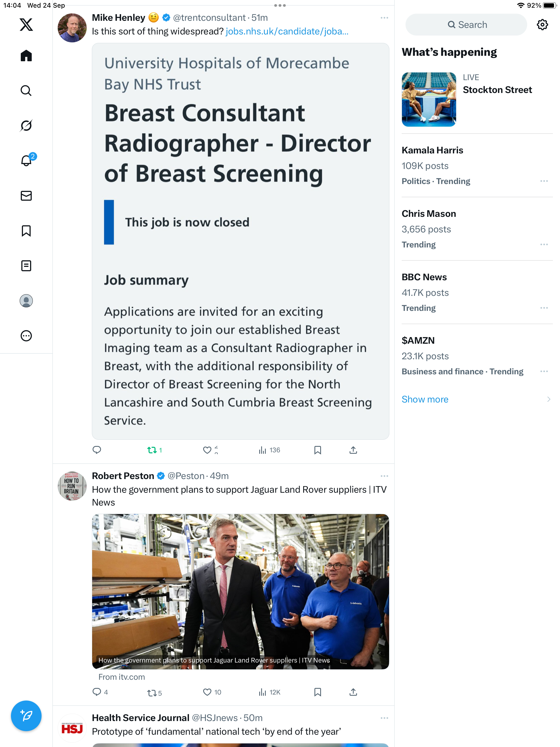Go to Home timeline
560x747 pixels.
point(26,56)
